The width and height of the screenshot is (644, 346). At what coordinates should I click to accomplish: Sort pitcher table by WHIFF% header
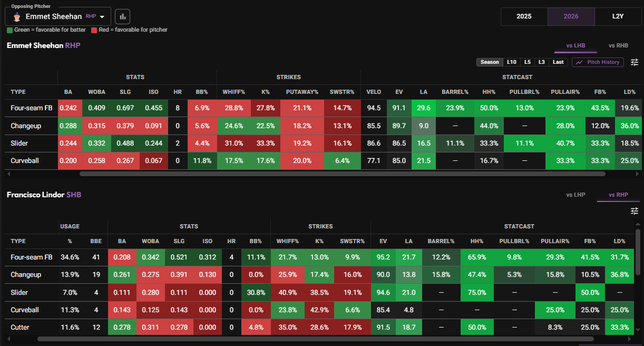coord(234,92)
